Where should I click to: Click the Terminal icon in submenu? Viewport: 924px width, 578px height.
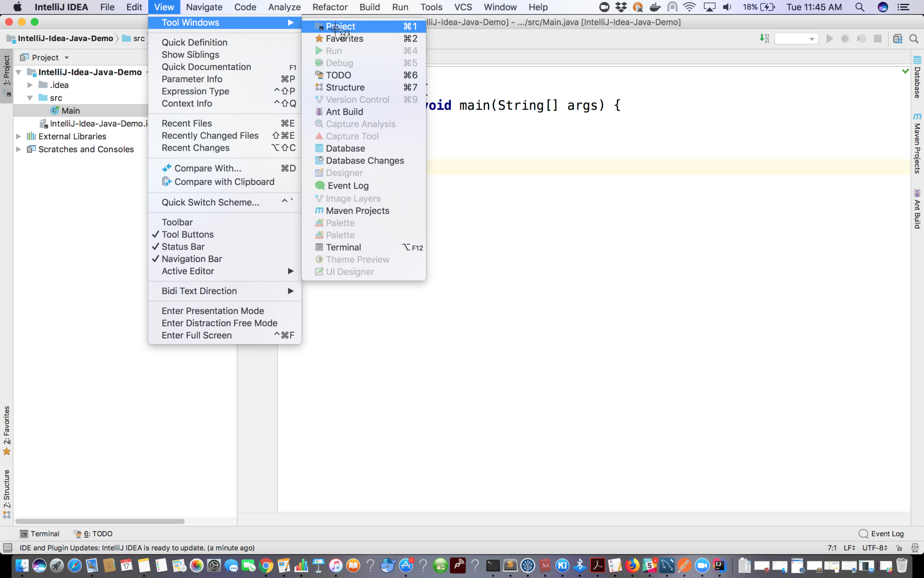(319, 247)
